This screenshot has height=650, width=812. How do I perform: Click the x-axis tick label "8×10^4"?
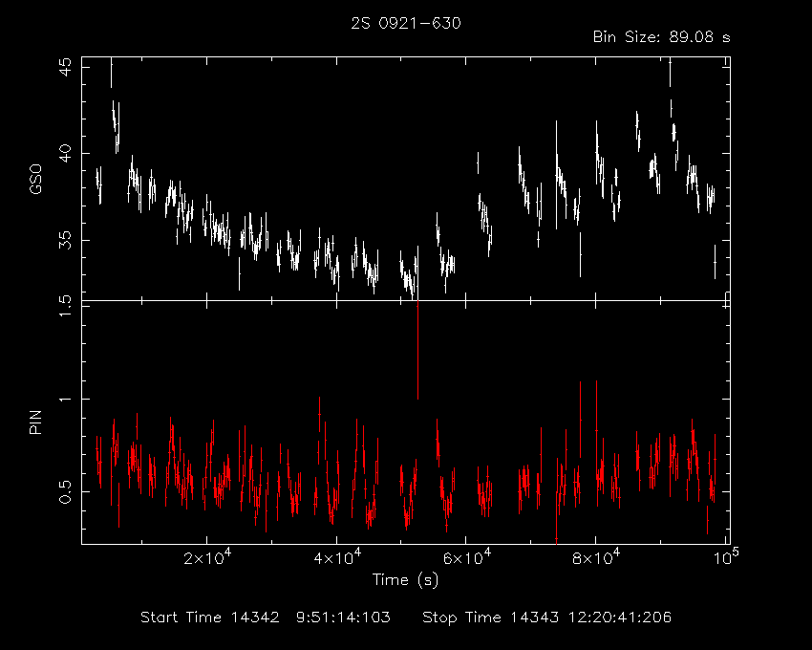(x=596, y=557)
